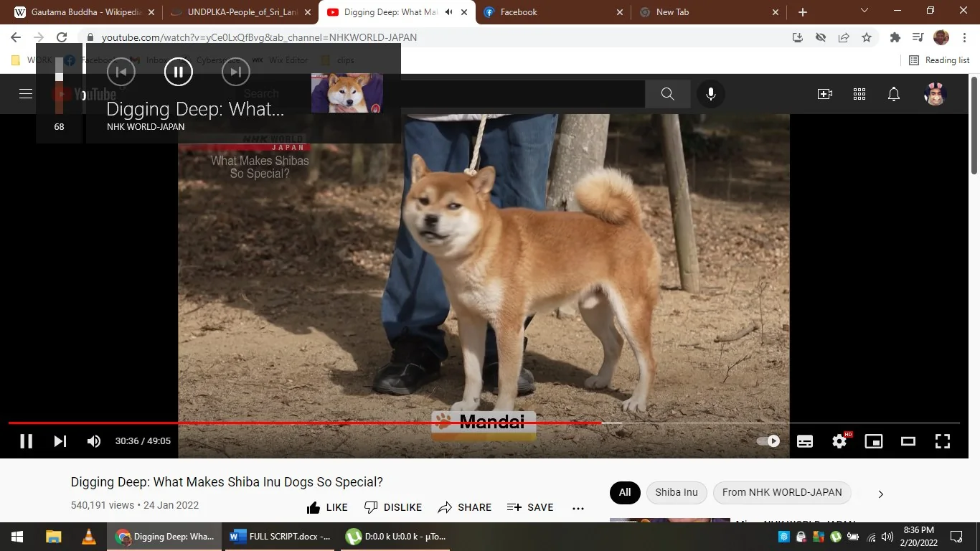Mute the YouTube player volume
980x551 pixels.
tap(94, 441)
